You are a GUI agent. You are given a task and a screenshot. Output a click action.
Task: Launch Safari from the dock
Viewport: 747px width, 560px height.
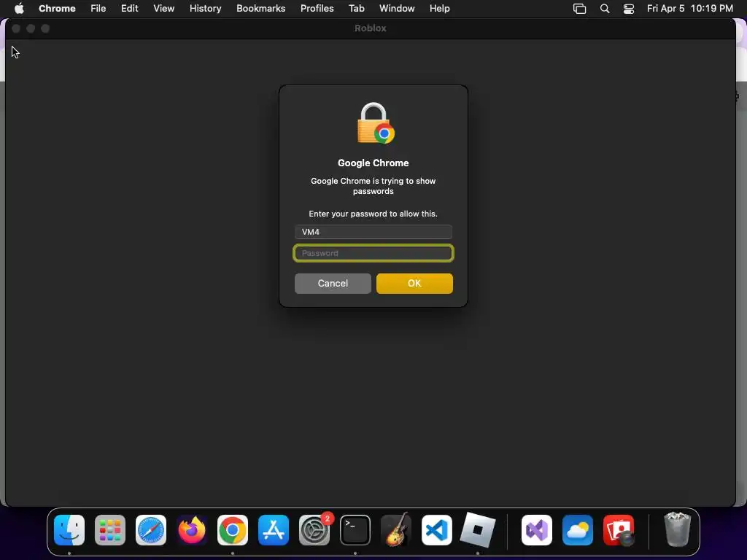(151, 530)
